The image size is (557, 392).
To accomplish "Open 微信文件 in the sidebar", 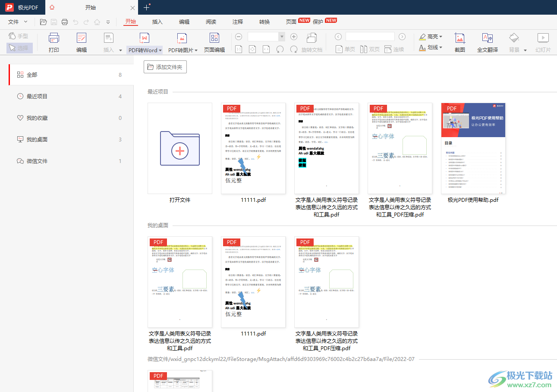I will tap(71, 161).
